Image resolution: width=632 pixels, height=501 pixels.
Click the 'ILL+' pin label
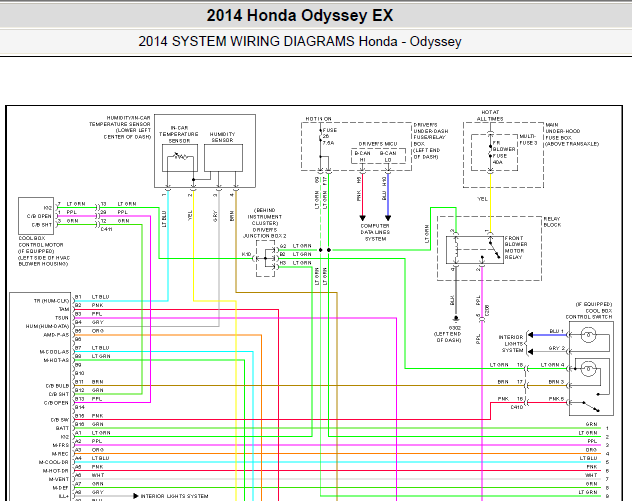(x=64, y=496)
